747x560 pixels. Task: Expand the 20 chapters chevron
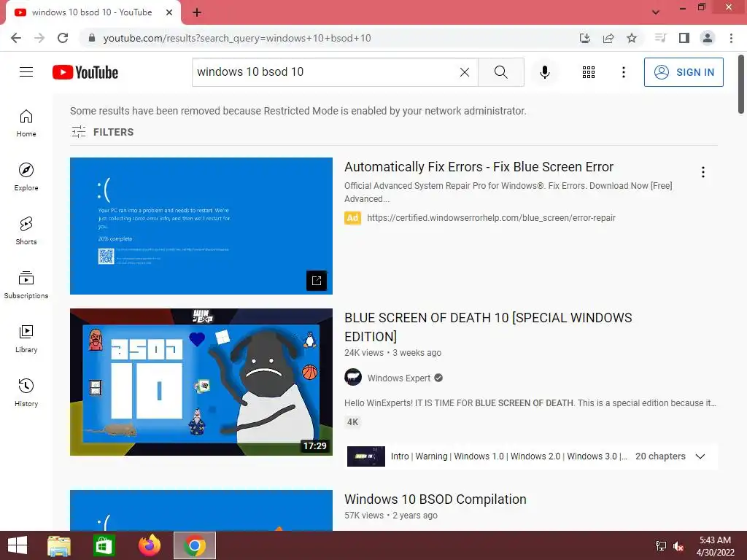[700, 456]
